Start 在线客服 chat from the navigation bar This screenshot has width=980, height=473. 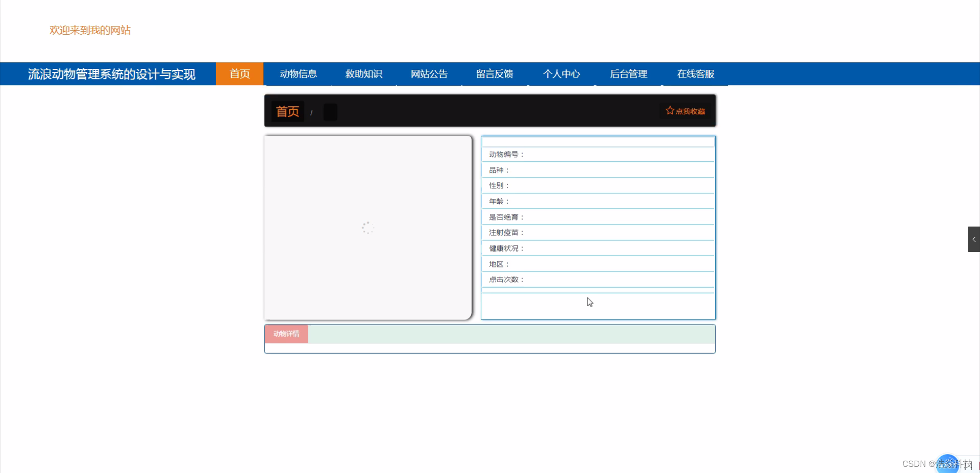coord(696,74)
